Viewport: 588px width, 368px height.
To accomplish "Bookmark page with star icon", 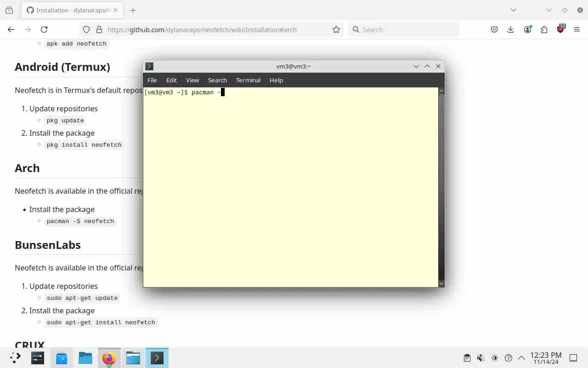I will (x=336, y=29).
